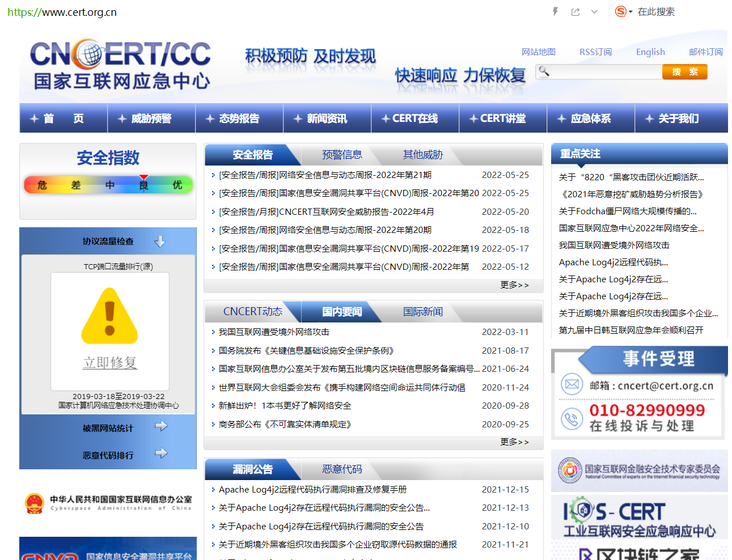Image resolution: width=732 pixels, height=560 pixels.
Task: Click the email envelope icon in 事件受理
Action: coord(572,384)
